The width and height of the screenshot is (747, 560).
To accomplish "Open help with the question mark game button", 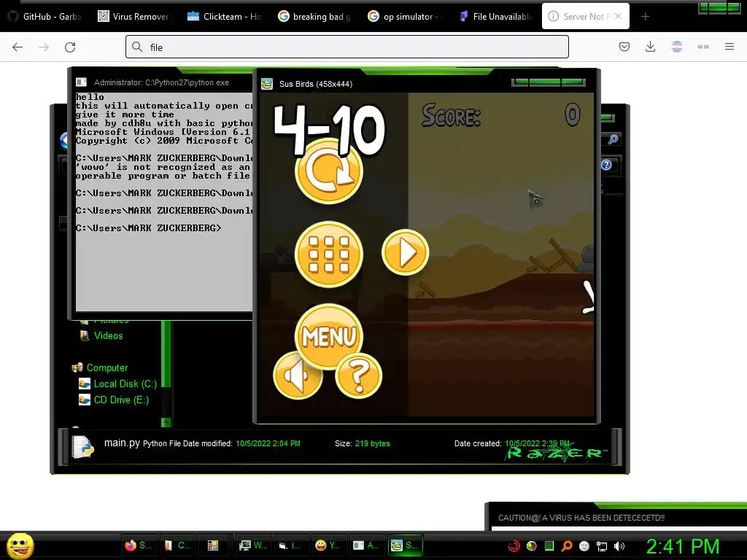I will (x=359, y=376).
